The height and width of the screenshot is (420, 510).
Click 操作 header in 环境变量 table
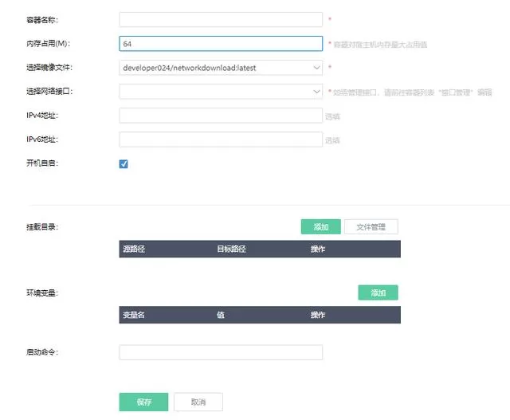pyautogui.click(x=318, y=315)
